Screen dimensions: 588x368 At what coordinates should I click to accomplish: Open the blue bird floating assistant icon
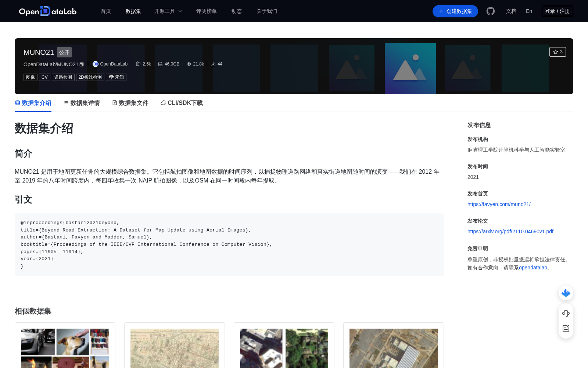[x=566, y=293]
